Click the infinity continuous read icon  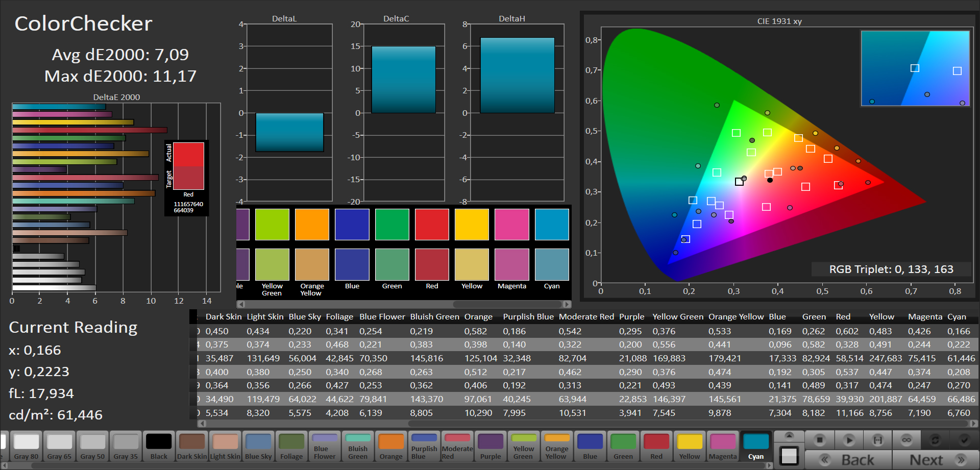[x=906, y=440]
